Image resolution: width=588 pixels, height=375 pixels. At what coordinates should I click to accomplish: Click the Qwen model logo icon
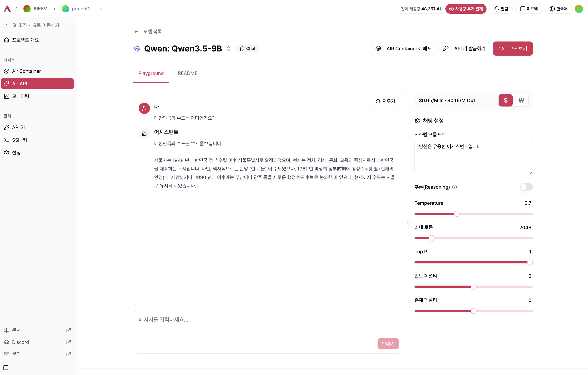(137, 48)
